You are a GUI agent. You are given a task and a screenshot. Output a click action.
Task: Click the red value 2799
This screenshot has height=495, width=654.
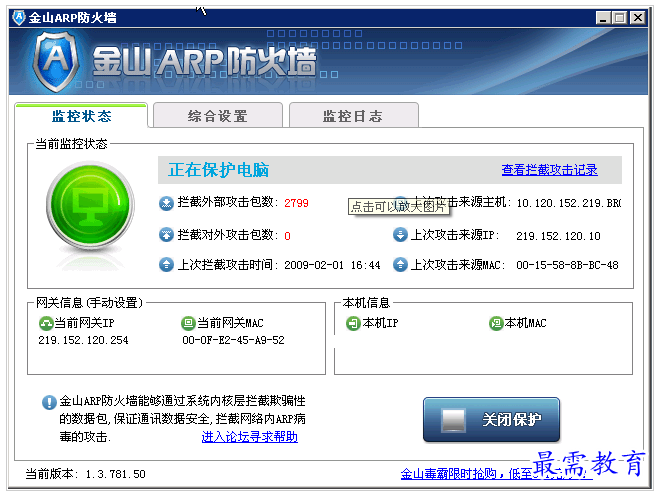296,203
